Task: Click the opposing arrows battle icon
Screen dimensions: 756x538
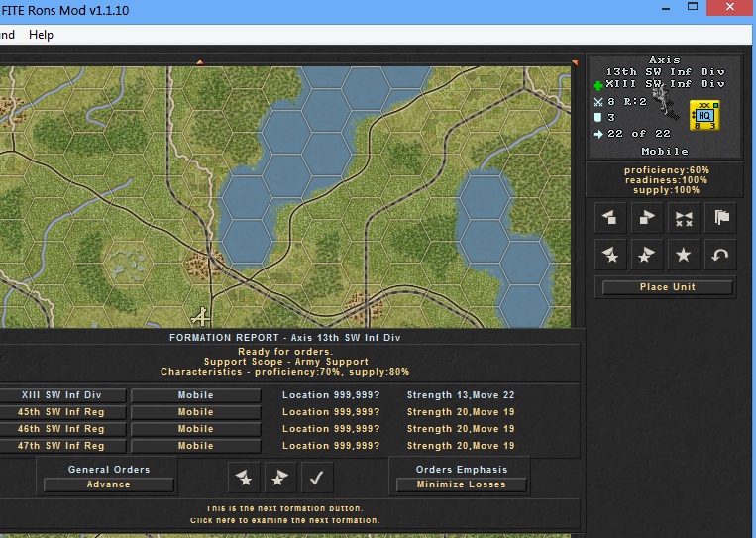Action: (684, 217)
